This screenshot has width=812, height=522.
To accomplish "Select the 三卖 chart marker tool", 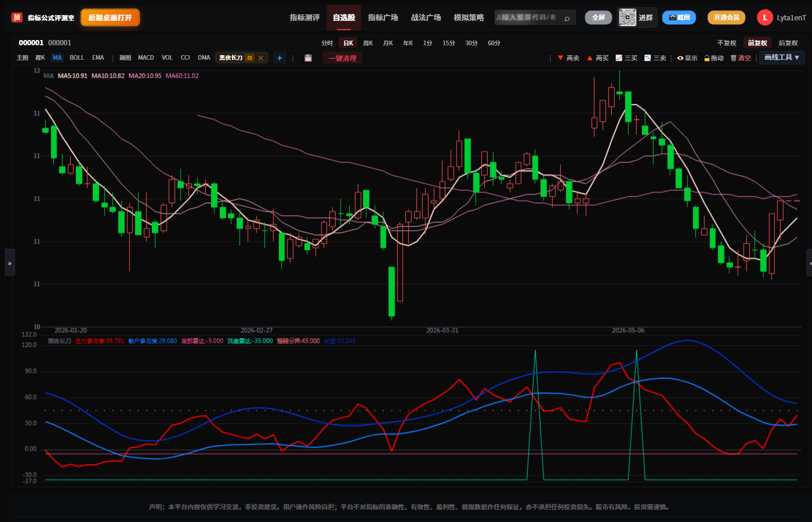I will point(655,58).
